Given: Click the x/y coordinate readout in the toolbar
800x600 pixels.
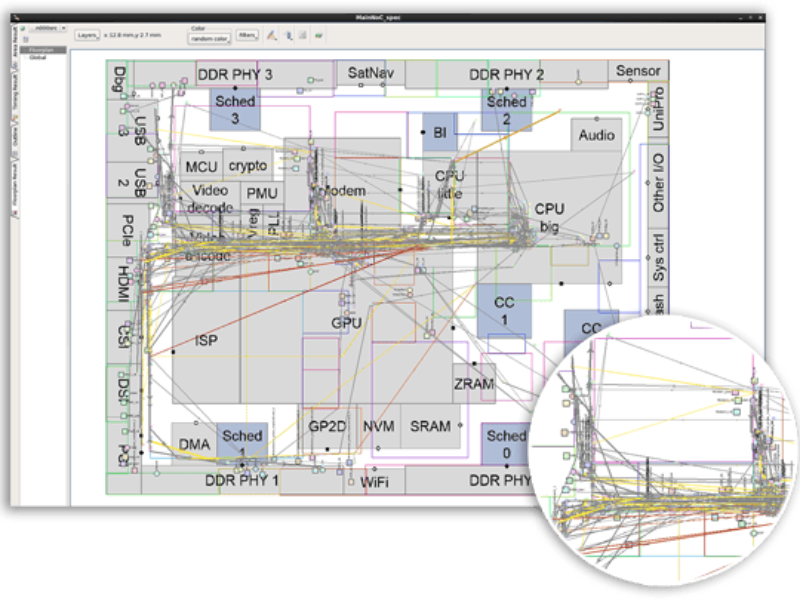Looking at the screenshot, I should pyautogui.click(x=130, y=33).
